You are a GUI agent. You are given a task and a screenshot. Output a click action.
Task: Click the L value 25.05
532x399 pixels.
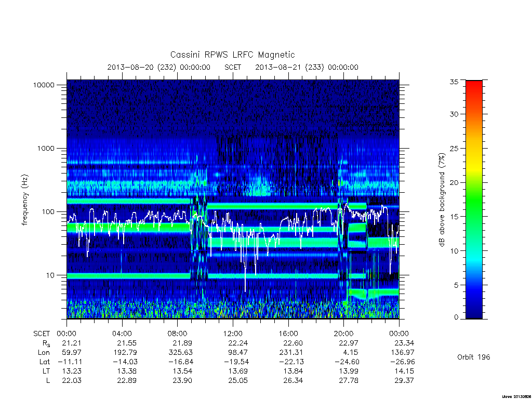pos(238,380)
